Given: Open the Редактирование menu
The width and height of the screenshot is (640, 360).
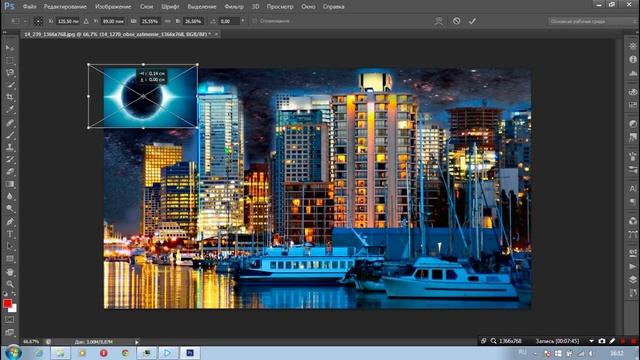Looking at the screenshot, I should [65, 7].
